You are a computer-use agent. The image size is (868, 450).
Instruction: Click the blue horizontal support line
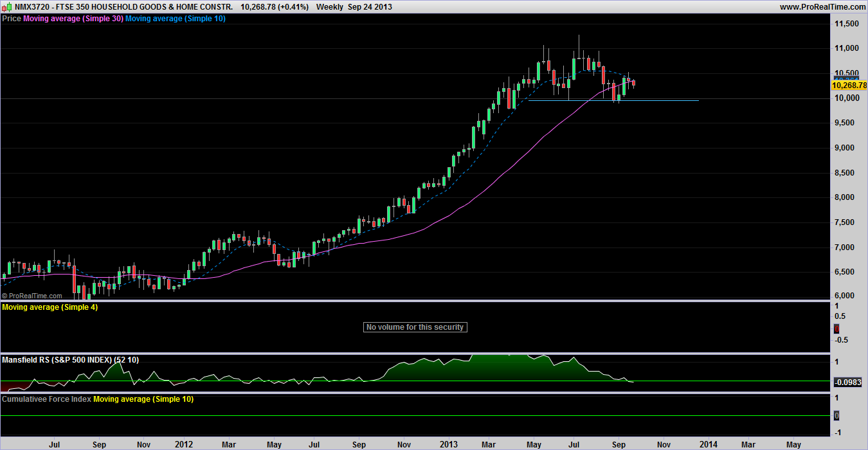pyautogui.click(x=611, y=100)
